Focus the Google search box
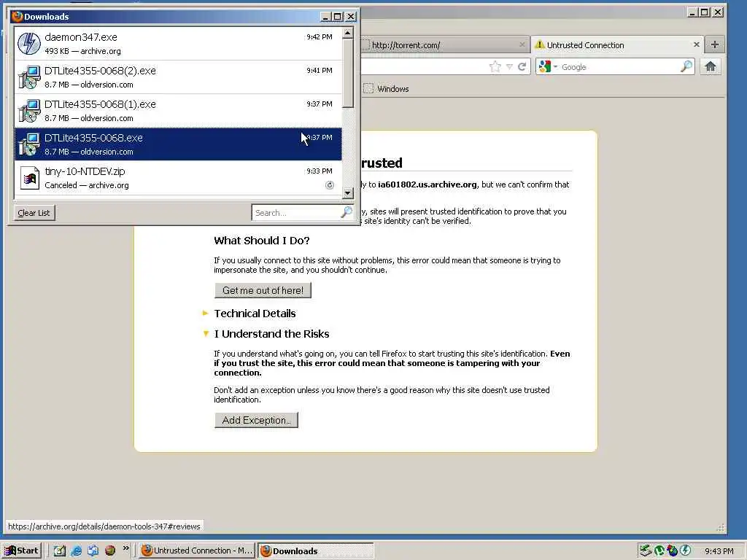 (x=619, y=66)
